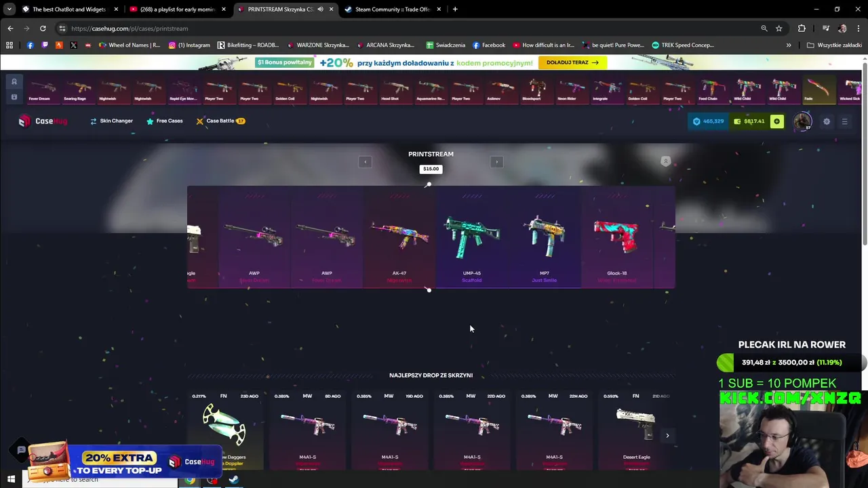Open the M4A1-S drop dated 22D AGO
The image size is (868, 488).
[x=472, y=430]
